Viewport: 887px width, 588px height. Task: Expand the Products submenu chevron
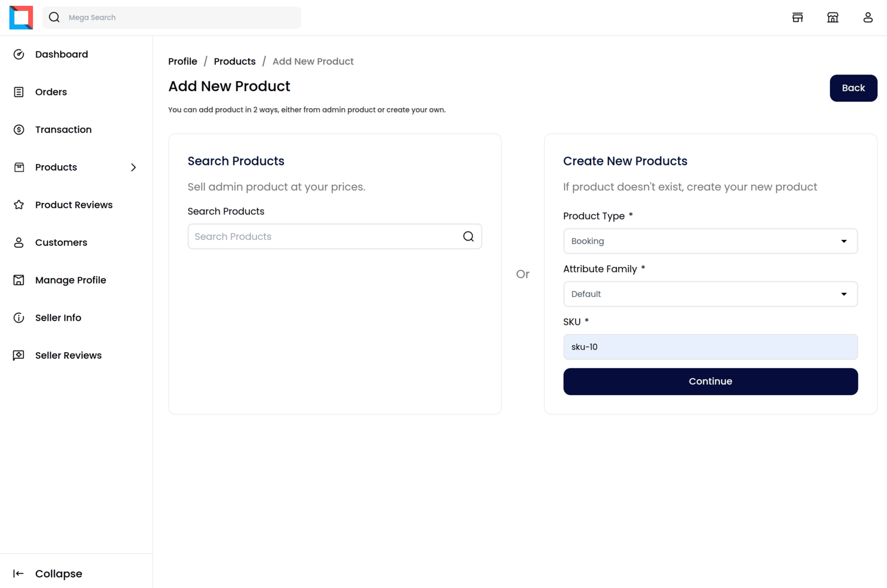click(x=134, y=167)
